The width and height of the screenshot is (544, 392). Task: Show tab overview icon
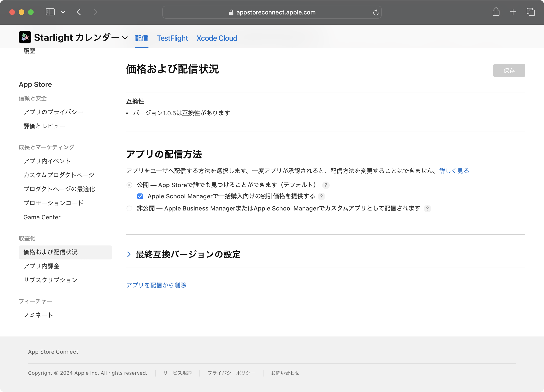click(530, 12)
